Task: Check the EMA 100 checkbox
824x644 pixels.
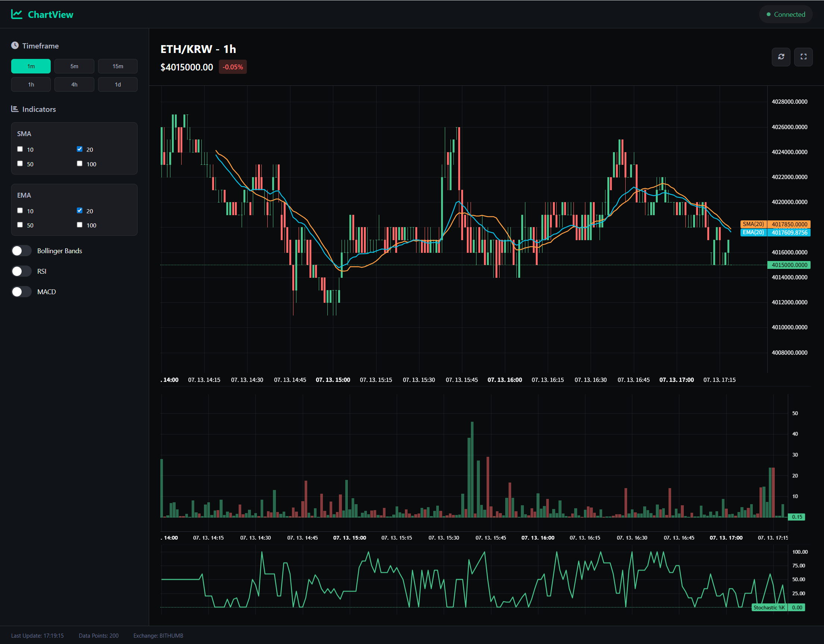Action: [79, 224]
